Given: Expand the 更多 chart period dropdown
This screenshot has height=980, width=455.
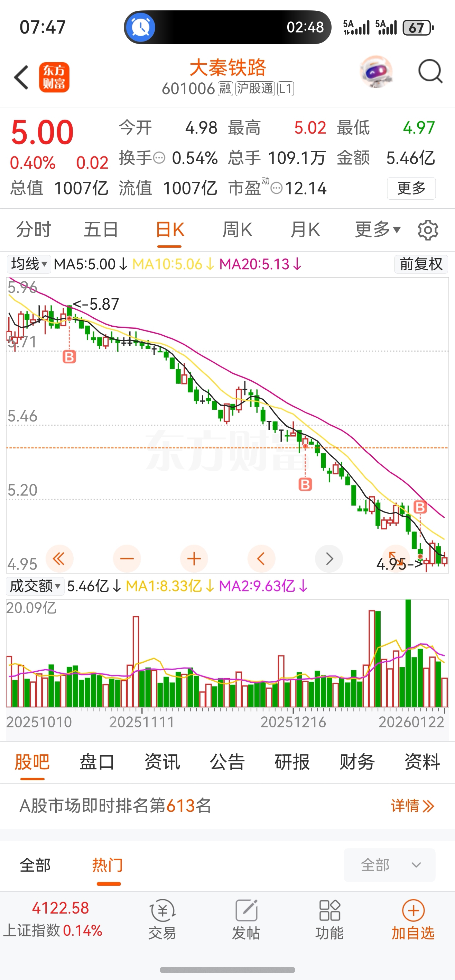Looking at the screenshot, I should 378,230.
